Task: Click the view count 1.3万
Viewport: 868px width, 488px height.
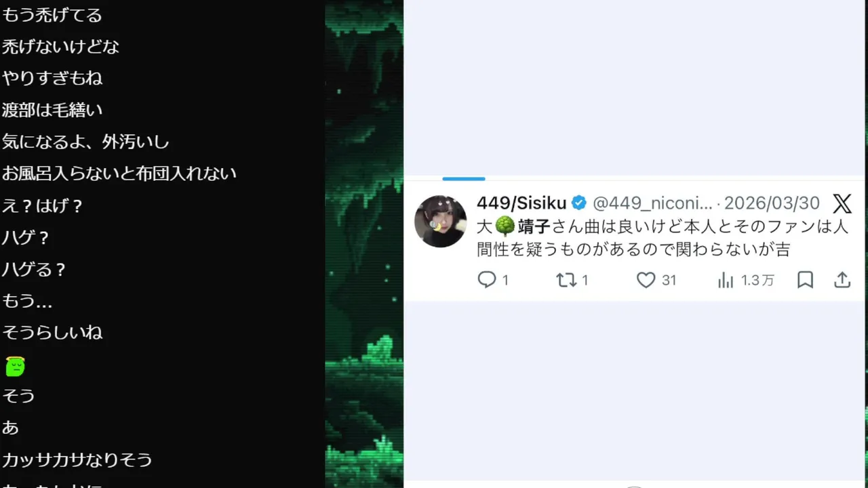Action: pos(757,280)
